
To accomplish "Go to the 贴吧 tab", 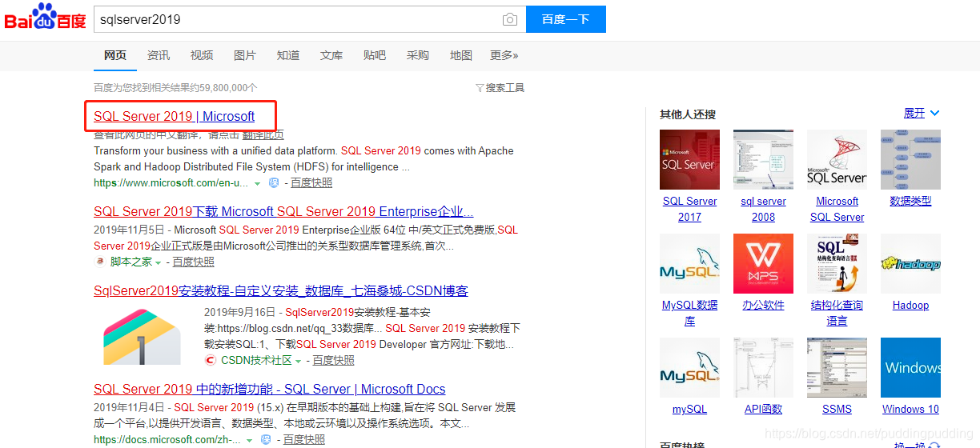I will click(x=375, y=55).
